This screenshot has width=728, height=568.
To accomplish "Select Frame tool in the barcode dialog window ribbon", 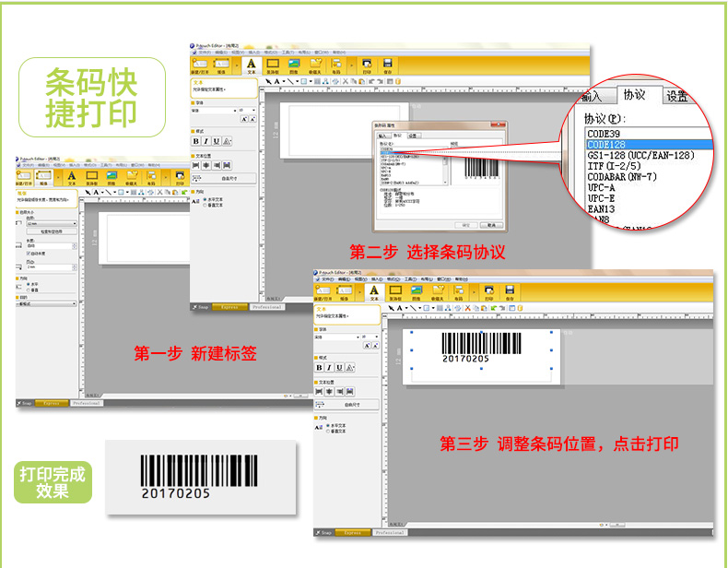I will [273, 66].
